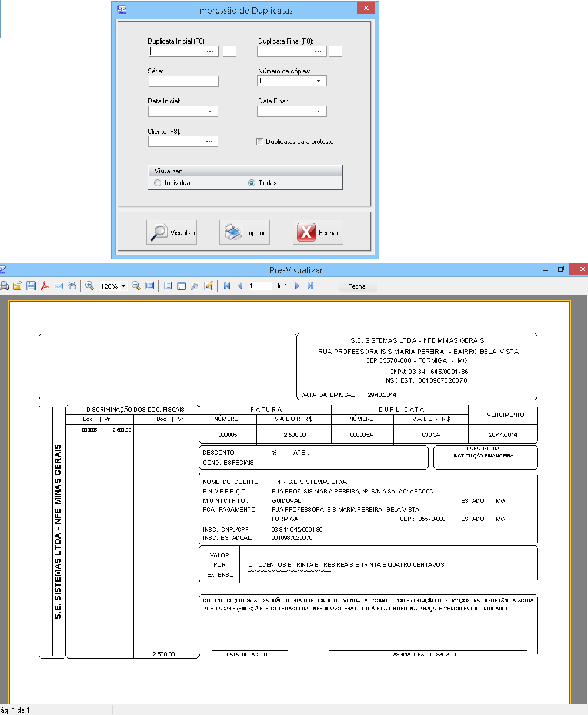Open the find binoculars tool
Image resolution: width=588 pixels, height=715 pixels.
click(72, 286)
